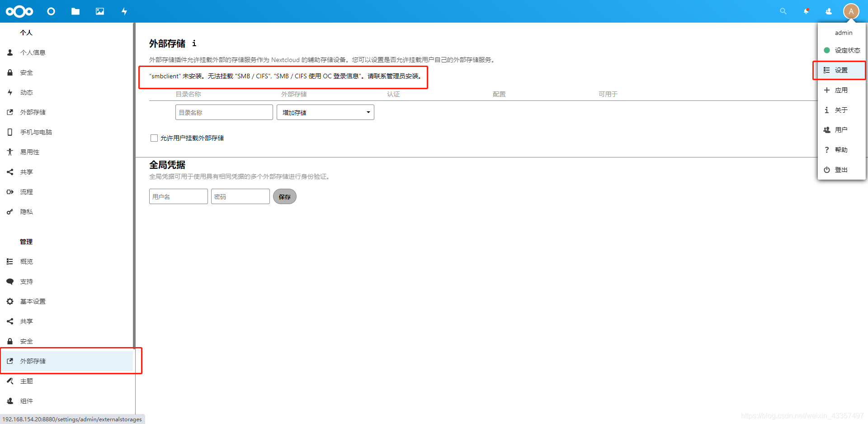Open 支持 support settings
Viewport: 868px width, 424px height.
point(66,281)
